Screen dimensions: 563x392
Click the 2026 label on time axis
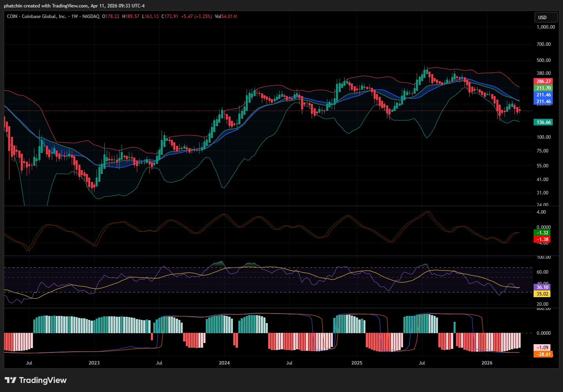point(487,363)
